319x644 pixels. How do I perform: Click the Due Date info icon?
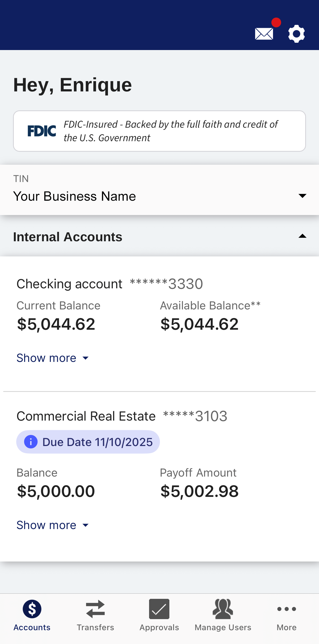click(x=31, y=442)
